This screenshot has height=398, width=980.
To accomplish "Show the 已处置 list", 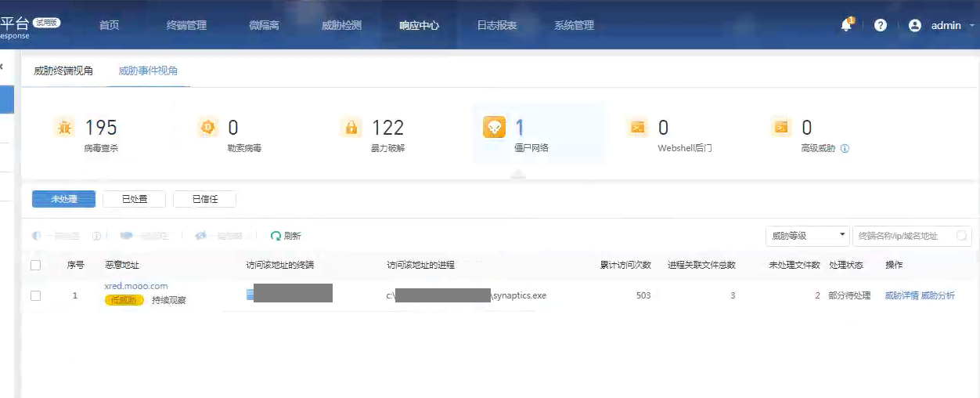I will click(x=134, y=199).
